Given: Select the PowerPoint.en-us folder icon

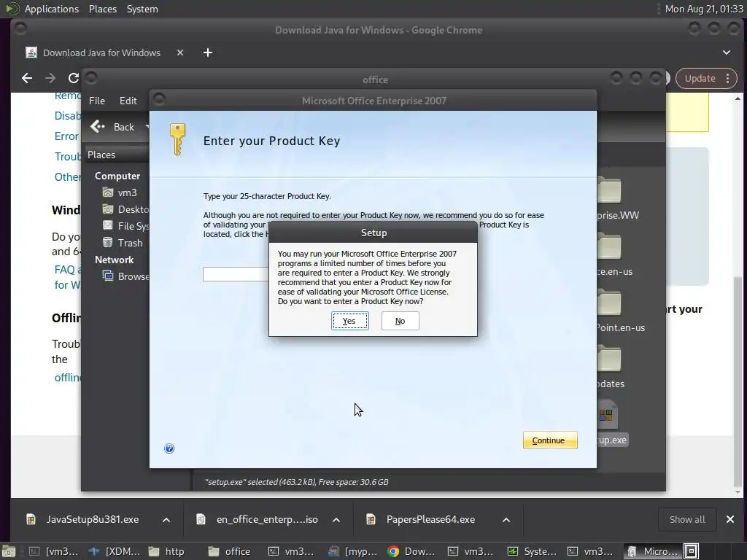Looking at the screenshot, I should point(609,303).
